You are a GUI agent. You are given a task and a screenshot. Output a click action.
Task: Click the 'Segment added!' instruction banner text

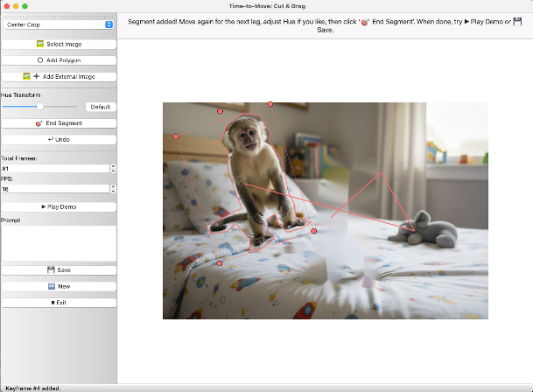pos(325,25)
